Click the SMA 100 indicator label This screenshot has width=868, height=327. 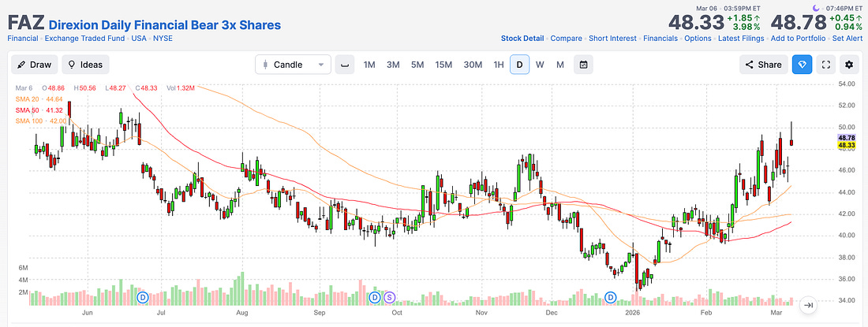coord(41,121)
